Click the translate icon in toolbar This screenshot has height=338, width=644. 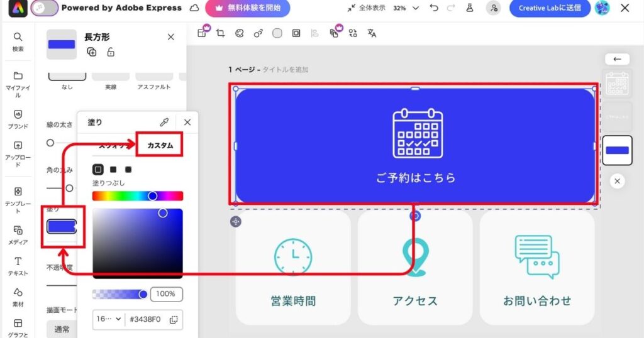tap(372, 33)
